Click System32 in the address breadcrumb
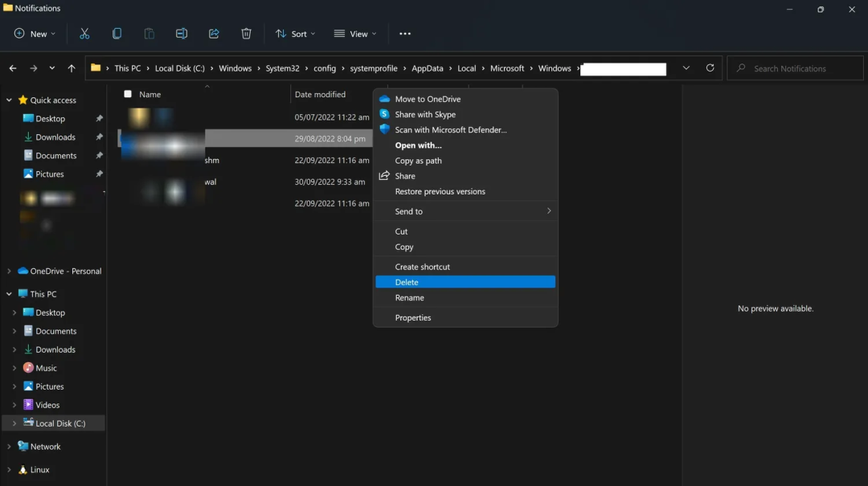The width and height of the screenshot is (868, 486). tap(282, 68)
